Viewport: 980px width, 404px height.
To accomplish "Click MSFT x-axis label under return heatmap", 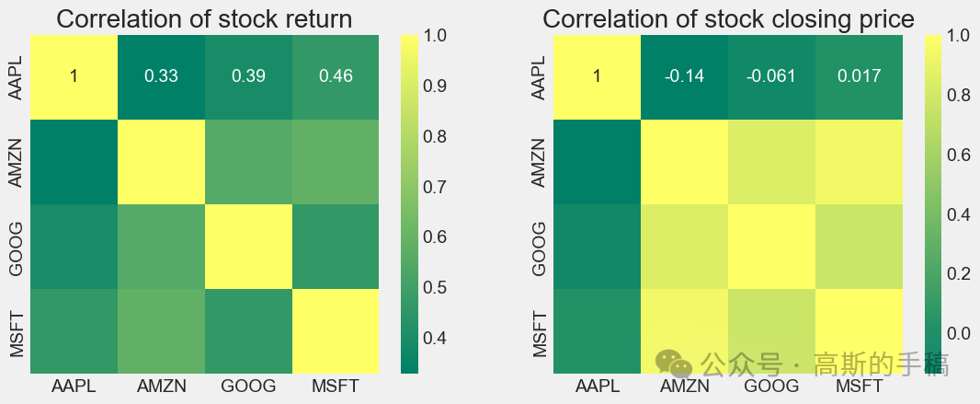I will (335, 387).
